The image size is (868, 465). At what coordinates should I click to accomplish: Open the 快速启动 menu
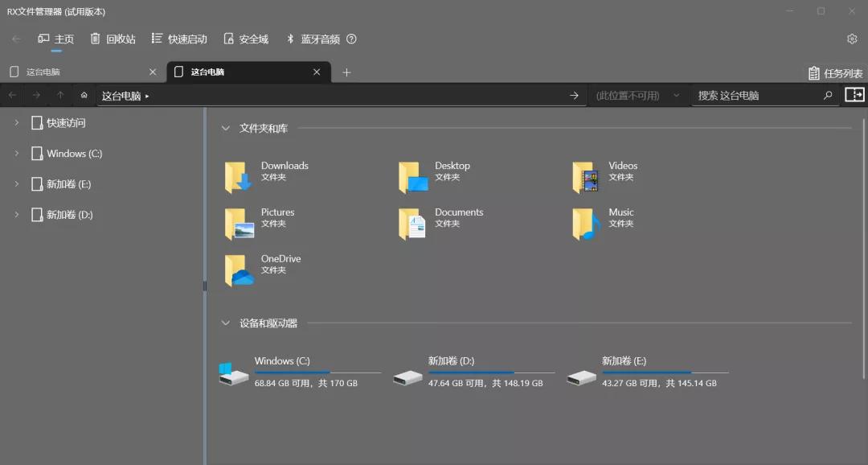pos(179,39)
